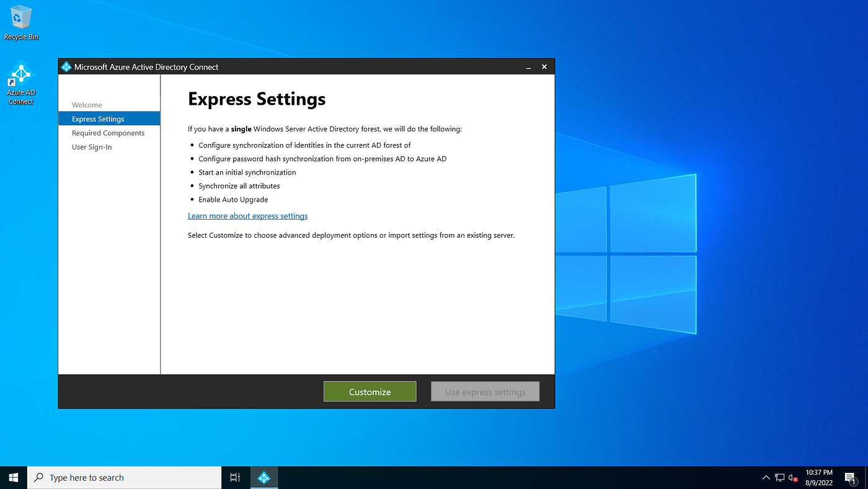The height and width of the screenshot is (489, 868).
Task: Close the Azure AD Connect window
Action: [544, 67]
